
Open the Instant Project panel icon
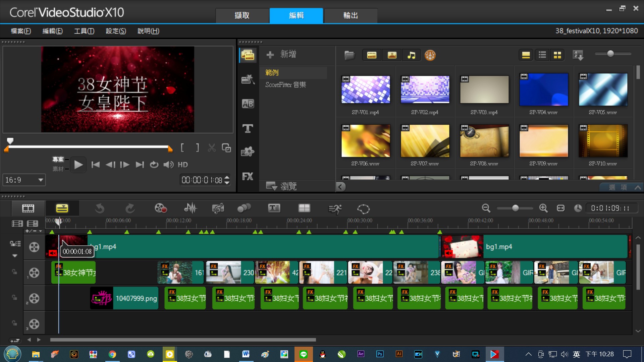[x=248, y=79]
